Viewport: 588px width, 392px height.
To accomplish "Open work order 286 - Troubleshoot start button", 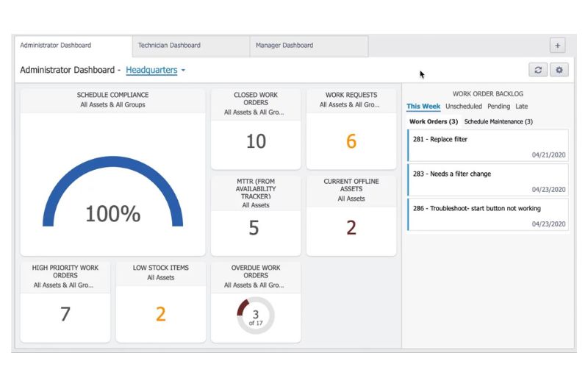I will click(488, 215).
